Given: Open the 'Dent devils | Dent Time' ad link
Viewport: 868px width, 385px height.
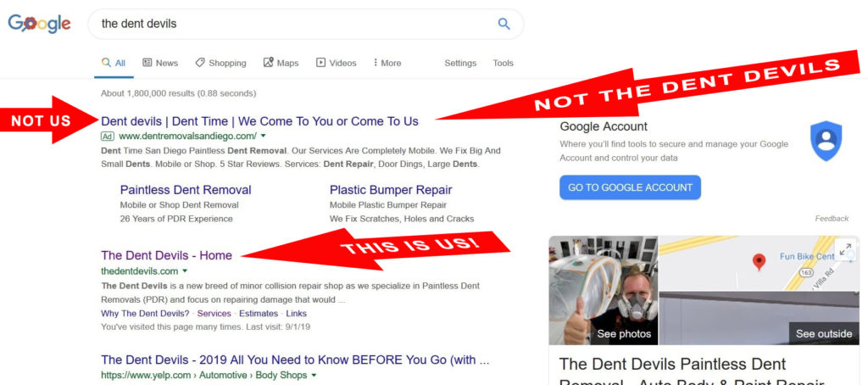Looking at the screenshot, I should click(x=259, y=121).
